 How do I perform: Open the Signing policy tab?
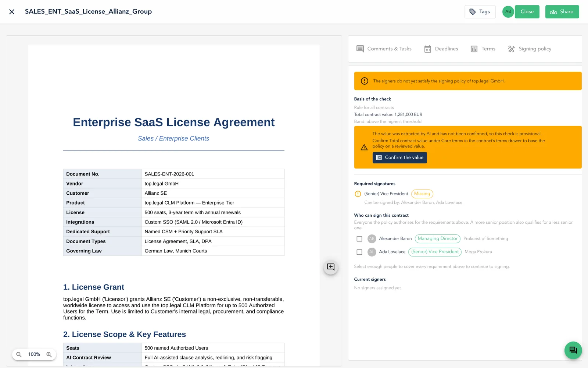pyautogui.click(x=530, y=49)
